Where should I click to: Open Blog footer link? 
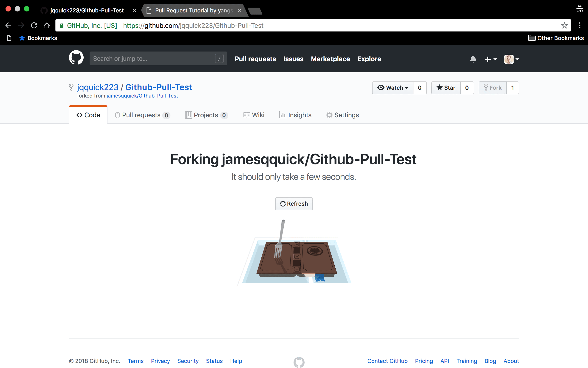(x=490, y=361)
